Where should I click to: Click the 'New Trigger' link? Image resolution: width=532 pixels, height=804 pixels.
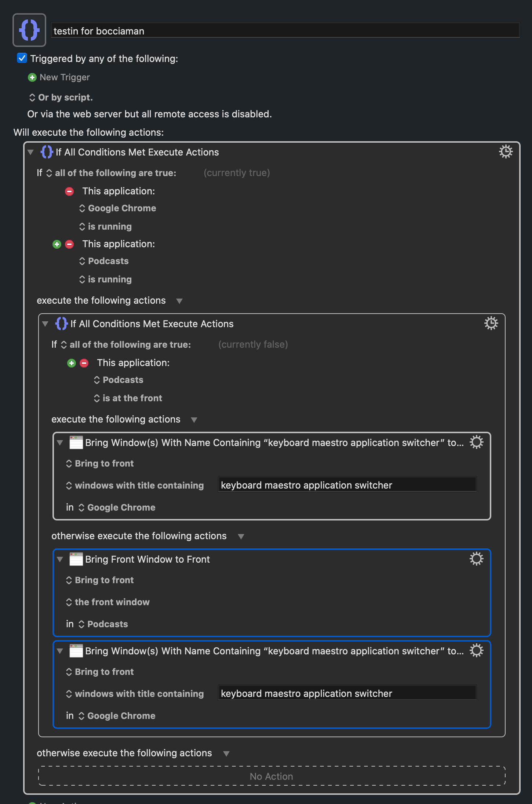pyautogui.click(x=65, y=77)
